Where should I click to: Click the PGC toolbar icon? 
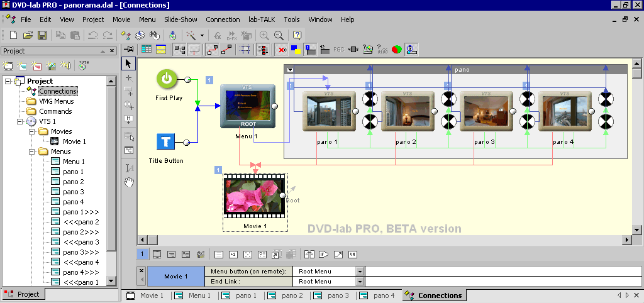point(339,50)
